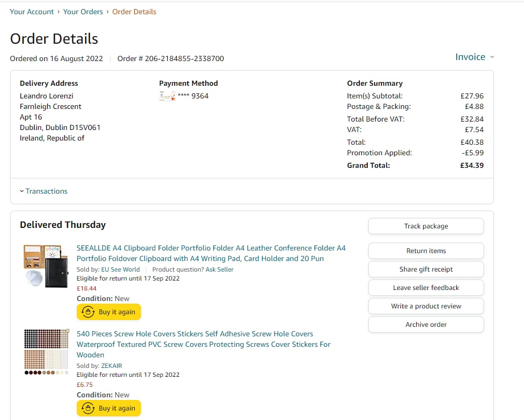Click the Buy it again button for the screw covers
Screen dimensions: 524x420
point(109,408)
